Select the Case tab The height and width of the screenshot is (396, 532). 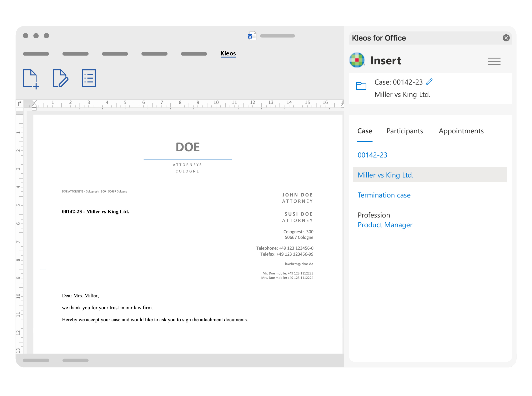pyautogui.click(x=364, y=131)
